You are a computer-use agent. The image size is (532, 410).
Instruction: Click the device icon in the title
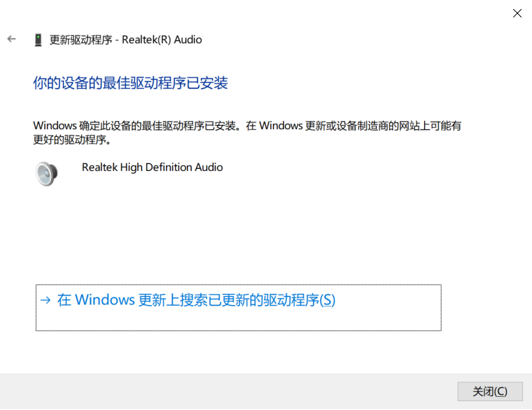click(x=38, y=40)
